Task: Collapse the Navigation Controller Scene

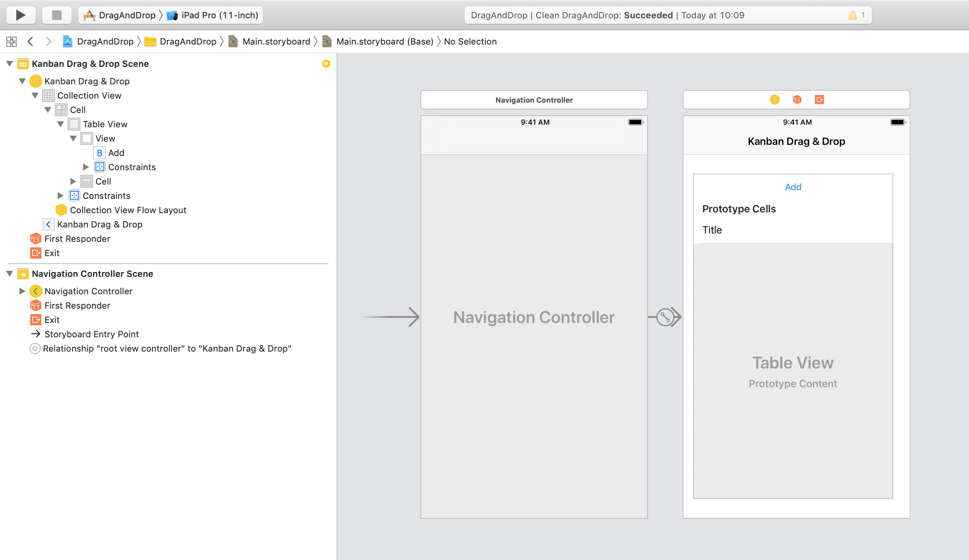Action: click(10, 274)
